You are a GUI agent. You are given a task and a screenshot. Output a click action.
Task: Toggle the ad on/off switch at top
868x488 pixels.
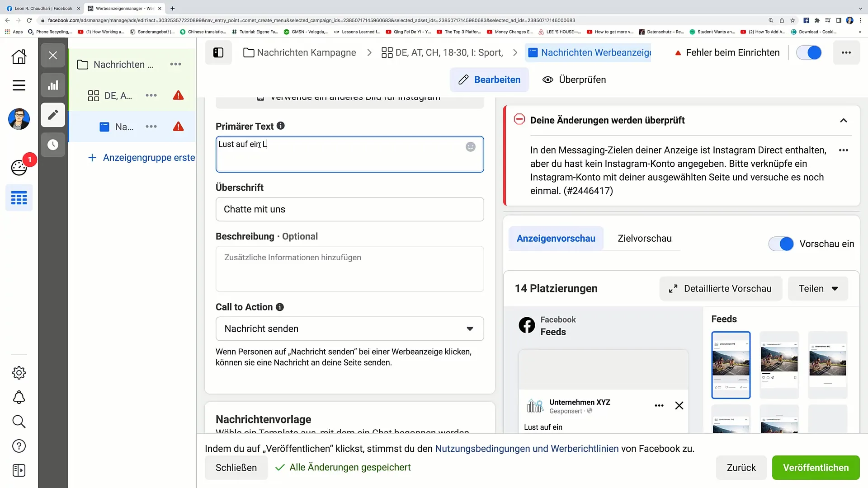click(809, 52)
